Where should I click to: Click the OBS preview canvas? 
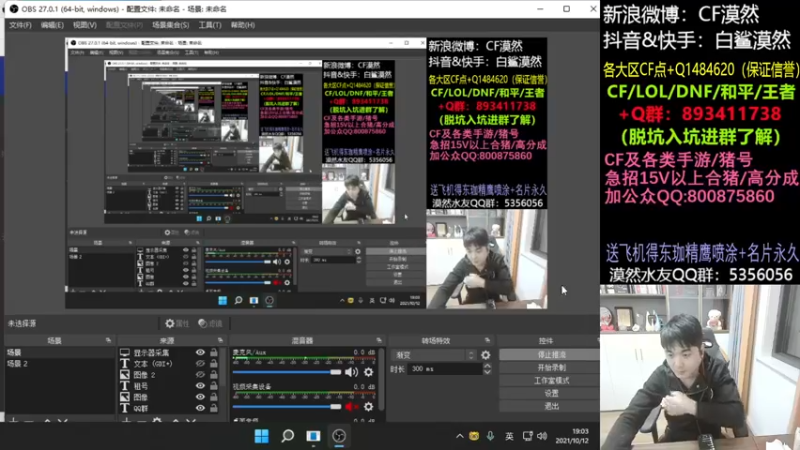coord(306,173)
